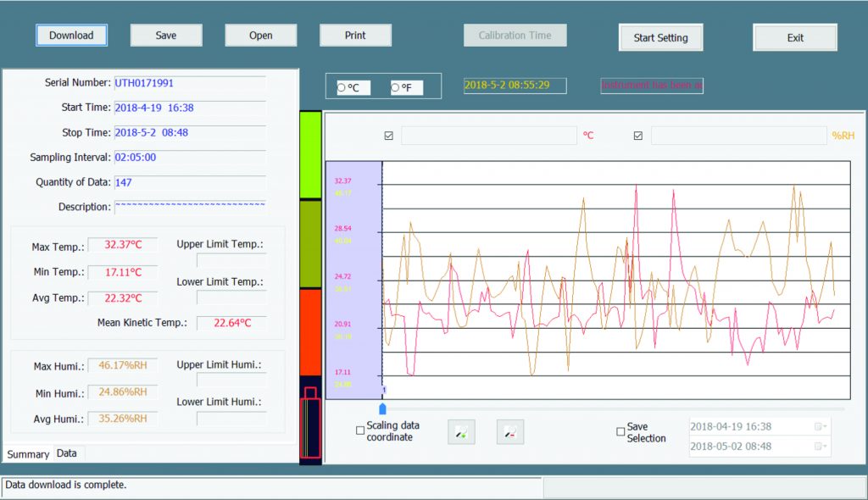
Task: Click the Download button
Action: [71, 36]
